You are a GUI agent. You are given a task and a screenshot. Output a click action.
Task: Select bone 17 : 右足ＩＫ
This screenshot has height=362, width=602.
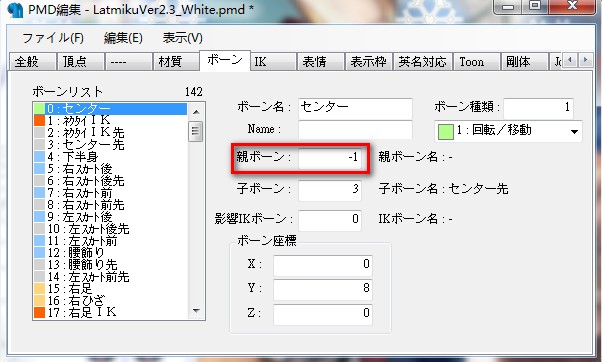pyautogui.click(x=110, y=312)
